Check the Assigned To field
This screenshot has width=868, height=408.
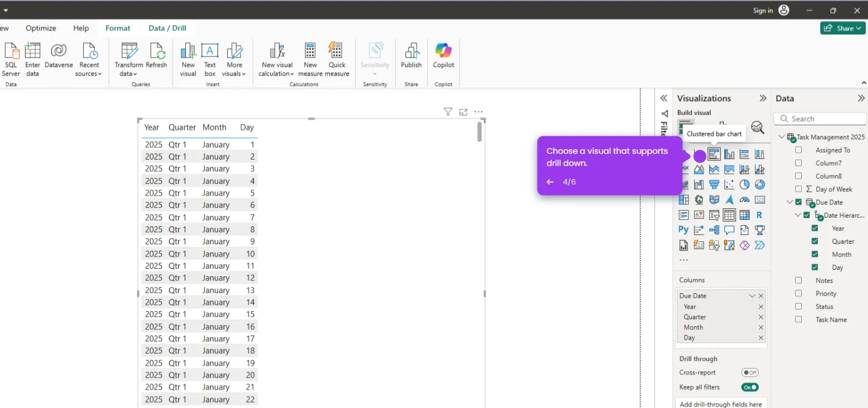point(798,150)
